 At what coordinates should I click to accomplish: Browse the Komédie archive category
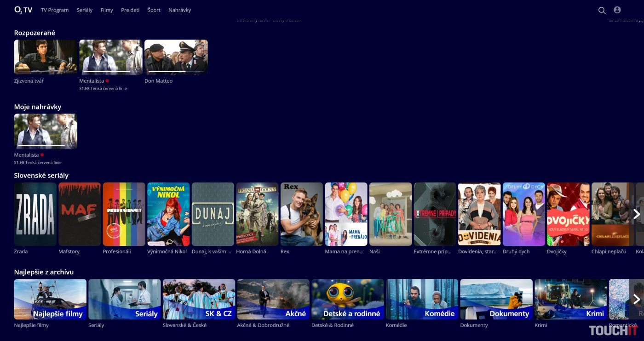422,299
